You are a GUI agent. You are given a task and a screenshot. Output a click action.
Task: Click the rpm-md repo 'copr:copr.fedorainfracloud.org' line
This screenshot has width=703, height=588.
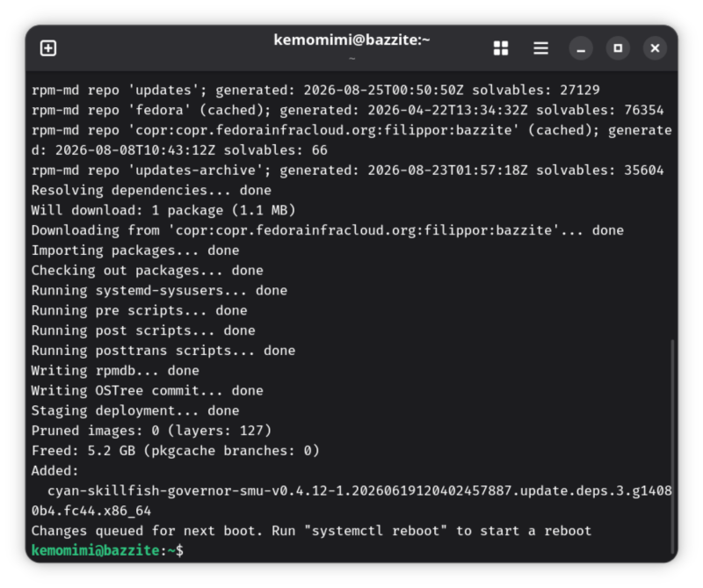pyautogui.click(x=351, y=141)
